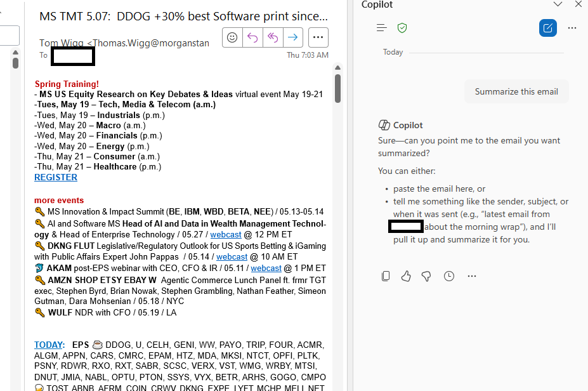Open more email actions ellipsis menu
This screenshot has width=588, height=391.
318,37
